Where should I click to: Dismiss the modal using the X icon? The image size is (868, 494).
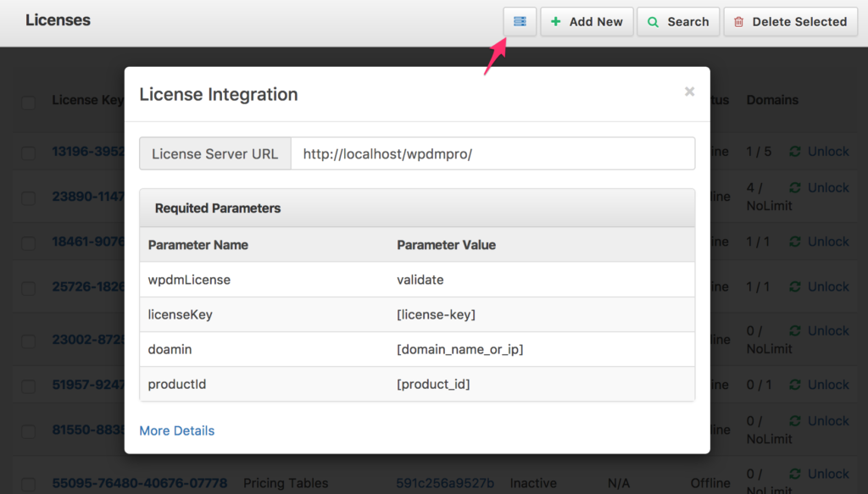point(689,92)
